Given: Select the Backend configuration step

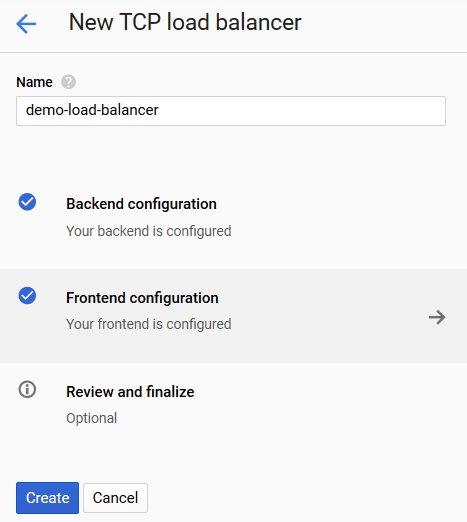Looking at the screenshot, I should 233,222.
